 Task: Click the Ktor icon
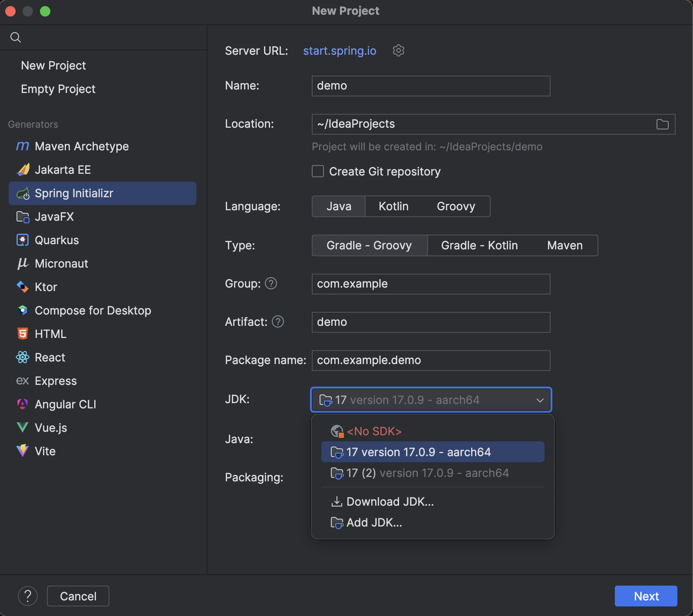coord(23,287)
